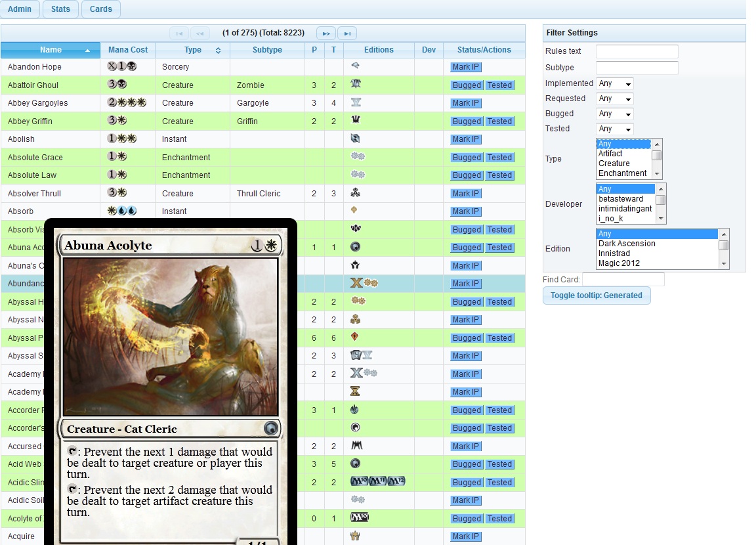Switch to the Cards tab
Screen dimensions: 756x545
click(x=100, y=9)
